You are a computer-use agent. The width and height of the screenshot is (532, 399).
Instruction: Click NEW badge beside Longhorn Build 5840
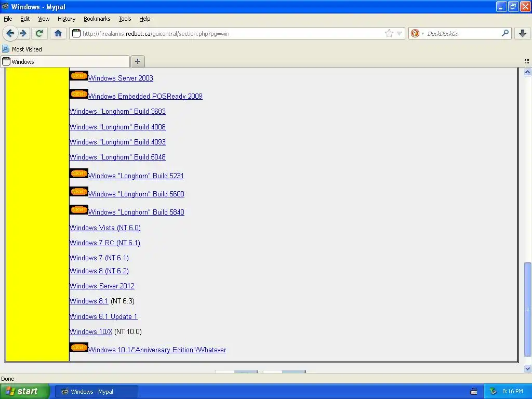(x=79, y=210)
